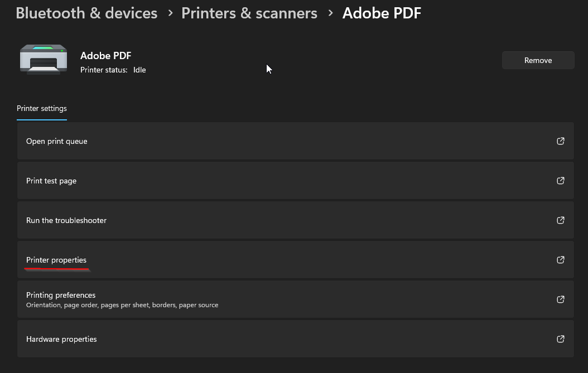Click the Adobe PDF printer name heading
588x373 pixels.
coord(106,56)
